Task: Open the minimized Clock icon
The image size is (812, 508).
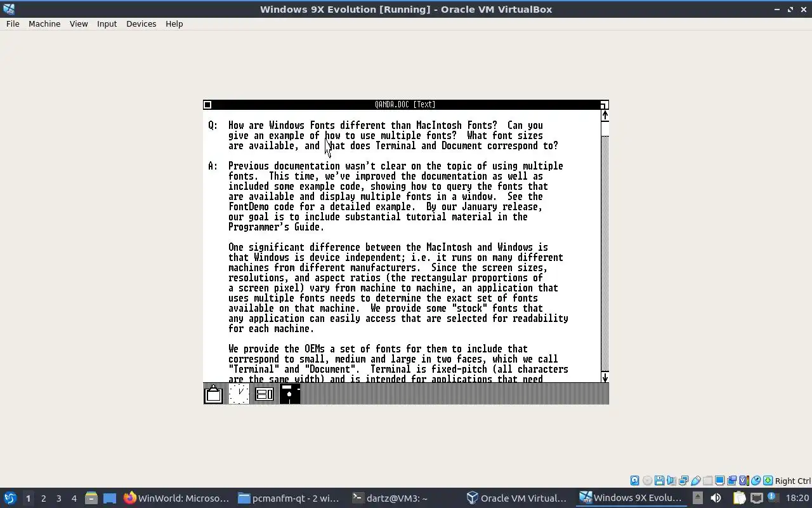Action: tap(239, 394)
